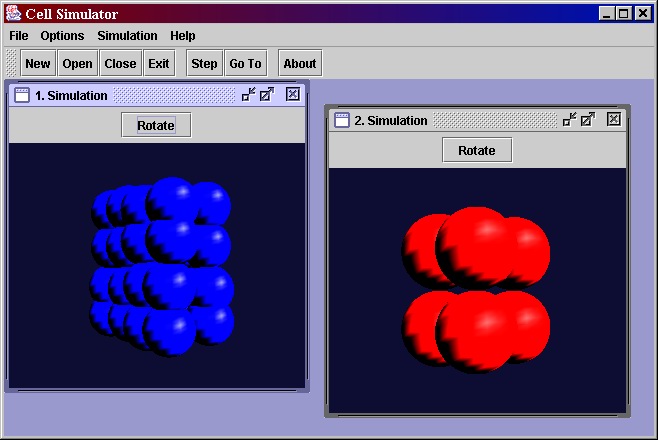Click the Close toolbar button

(x=120, y=63)
